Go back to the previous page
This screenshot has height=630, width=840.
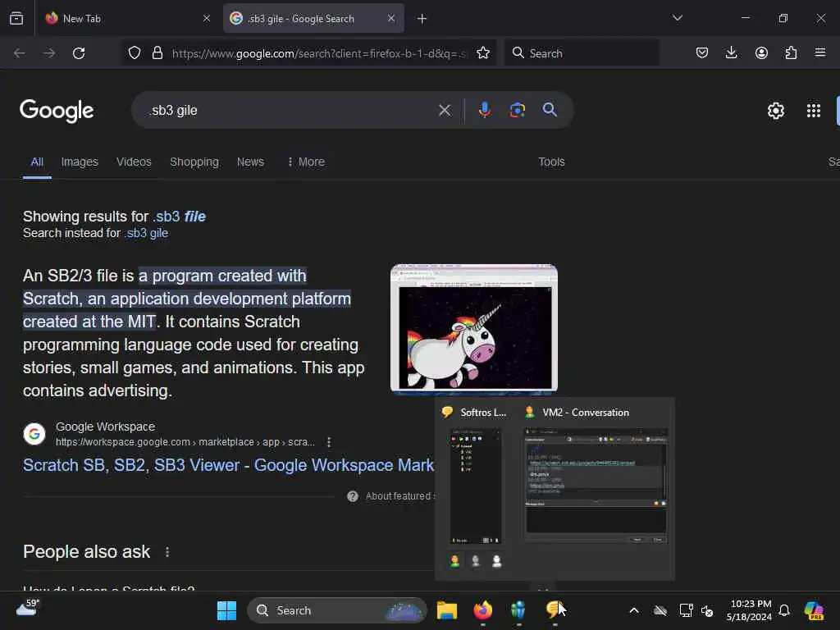(20, 53)
